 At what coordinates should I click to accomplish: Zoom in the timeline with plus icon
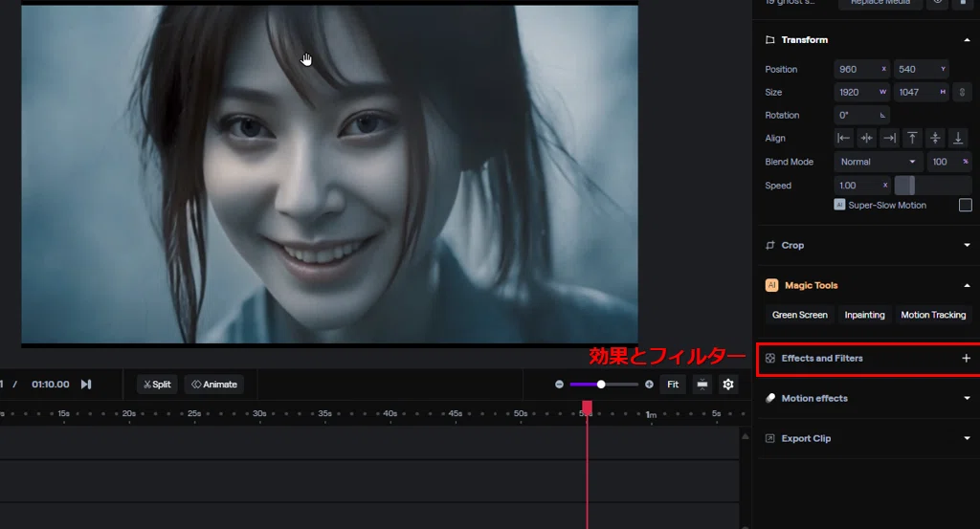click(x=650, y=385)
